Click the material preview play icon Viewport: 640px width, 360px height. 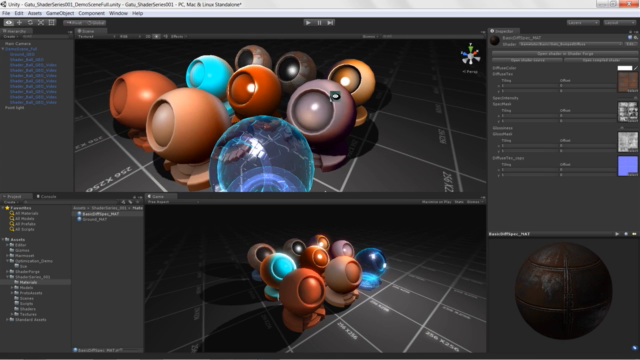617,234
